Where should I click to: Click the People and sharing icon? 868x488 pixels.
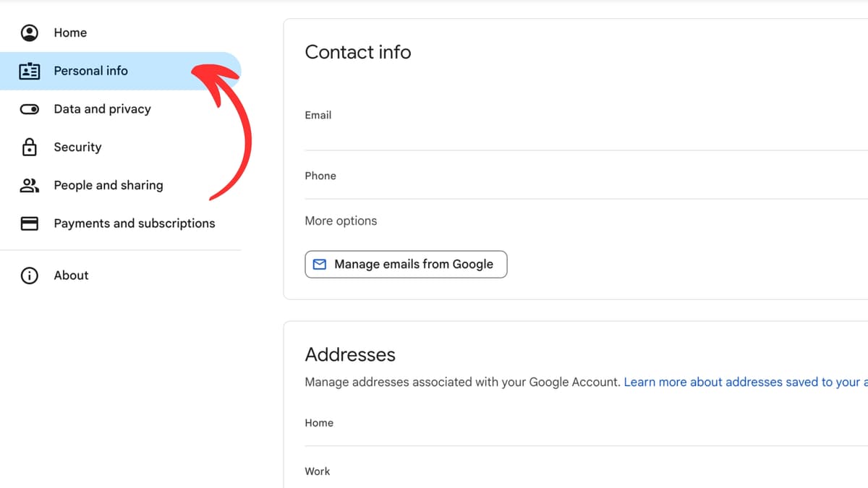(x=29, y=185)
